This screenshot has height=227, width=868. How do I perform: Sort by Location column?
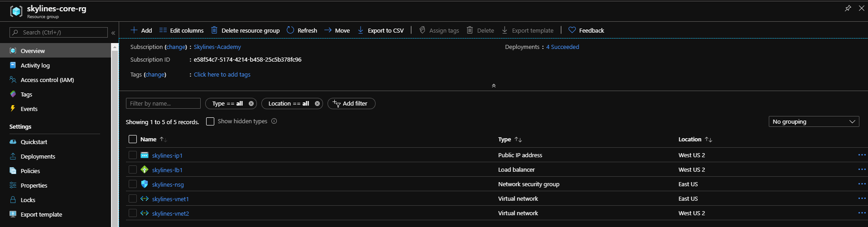[695, 139]
